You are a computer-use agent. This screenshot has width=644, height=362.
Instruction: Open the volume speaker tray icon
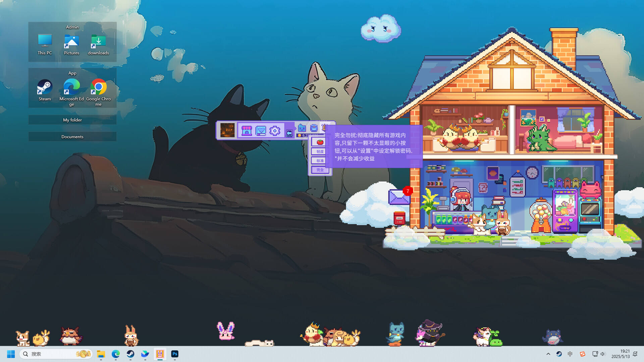[603, 354]
